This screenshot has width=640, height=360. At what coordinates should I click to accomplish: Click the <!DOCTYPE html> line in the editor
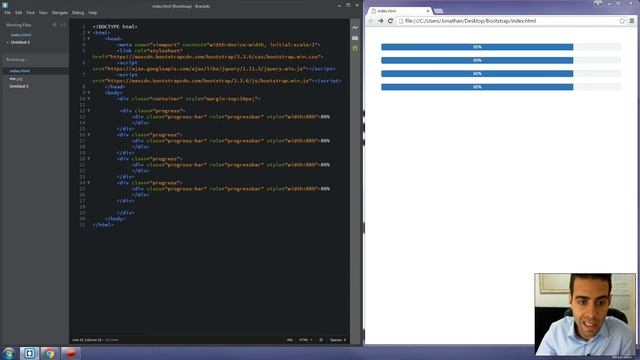click(115, 27)
